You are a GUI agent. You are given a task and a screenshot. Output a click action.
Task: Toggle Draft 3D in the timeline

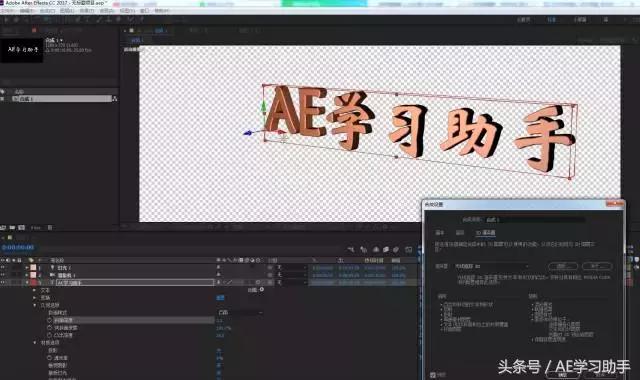[x=364, y=249]
